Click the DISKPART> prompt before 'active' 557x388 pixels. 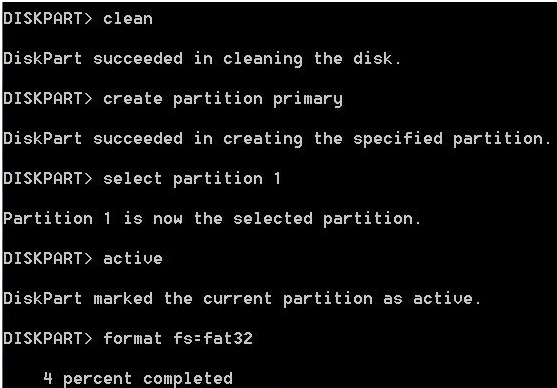click(x=48, y=258)
